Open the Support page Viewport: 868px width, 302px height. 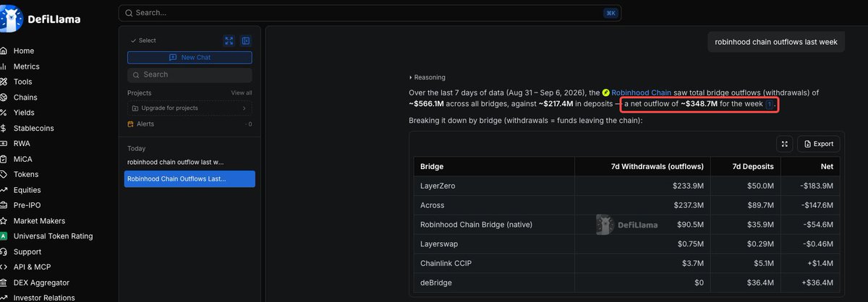27,252
